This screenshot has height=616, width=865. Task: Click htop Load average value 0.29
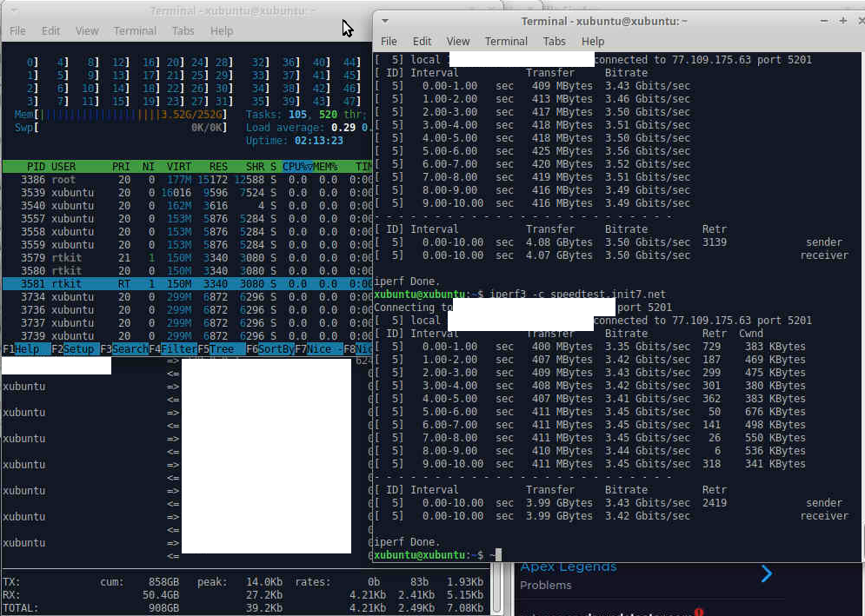click(x=343, y=128)
